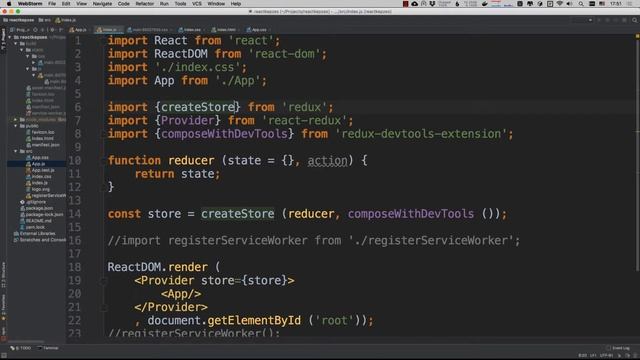The image size is (640, 360).
Task: Click reactkeypass in the navigation breadcrumb
Action: point(19,20)
